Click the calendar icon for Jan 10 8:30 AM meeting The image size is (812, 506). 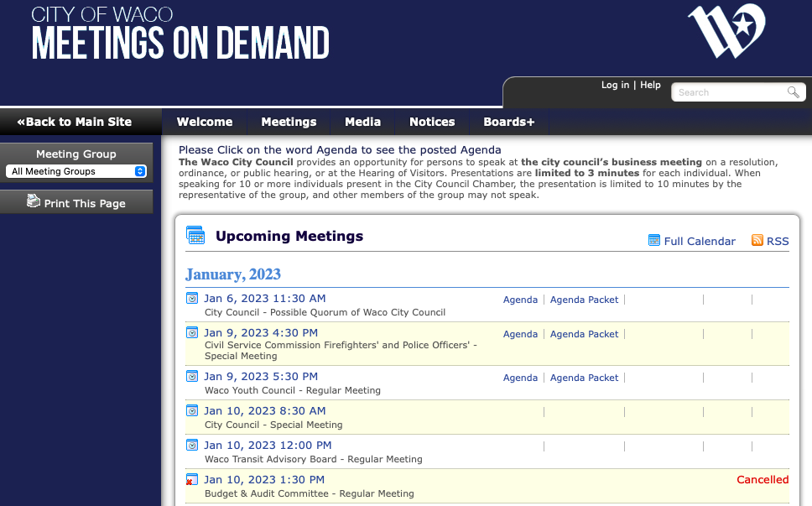tap(192, 410)
